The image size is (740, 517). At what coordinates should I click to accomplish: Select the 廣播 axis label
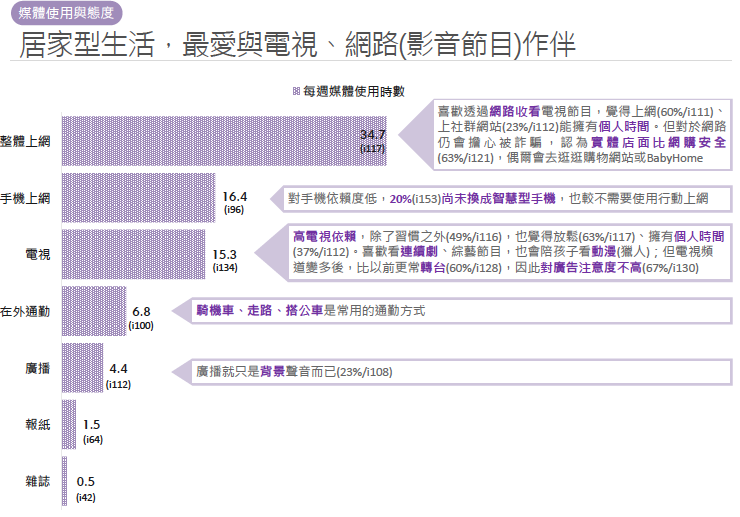pos(38,368)
